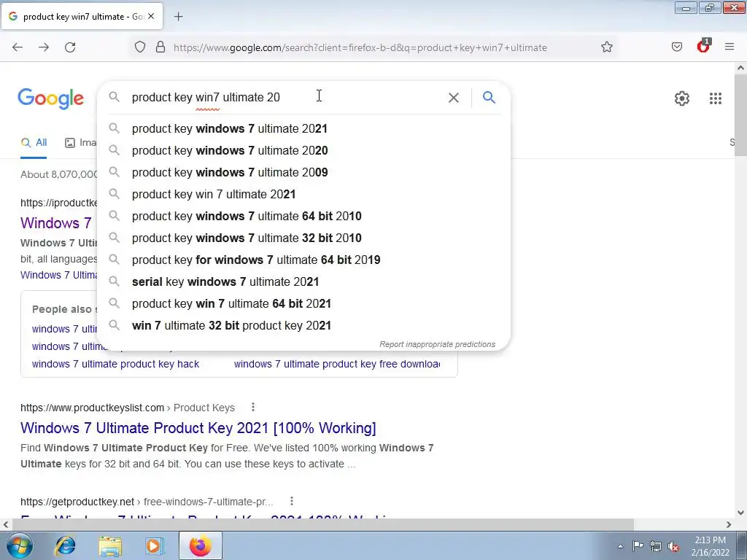Open the Pocket save icon
This screenshot has width=747, height=560.
coord(676,47)
